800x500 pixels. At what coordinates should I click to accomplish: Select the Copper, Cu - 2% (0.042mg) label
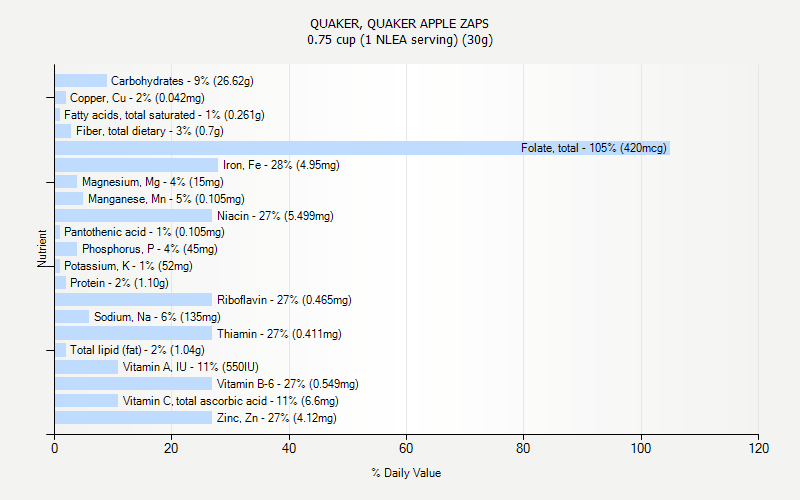pos(137,98)
